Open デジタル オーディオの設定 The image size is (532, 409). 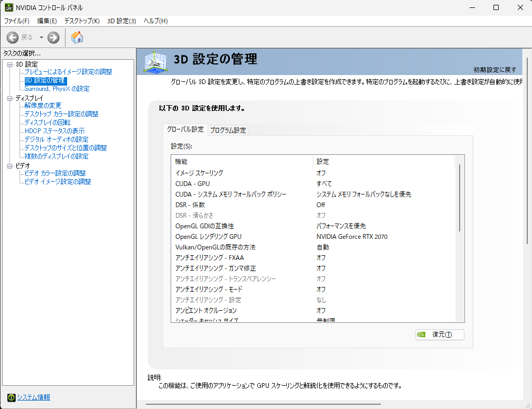point(57,140)
